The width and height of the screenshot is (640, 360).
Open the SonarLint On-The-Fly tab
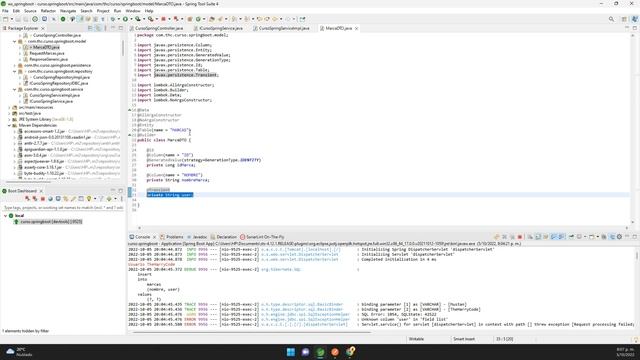[262, 237]
